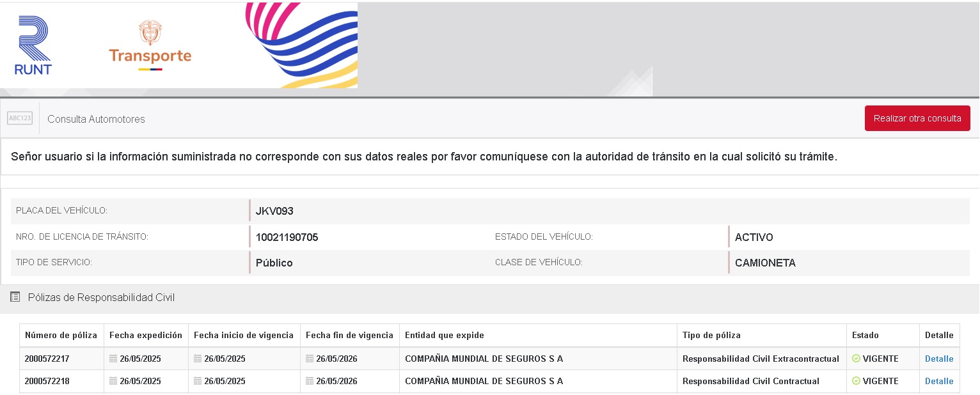Image resolution: width=980 pixels, height=395 pixels.
Task: Click the Transporte ministry logo
Action: [x=150, y=46]
